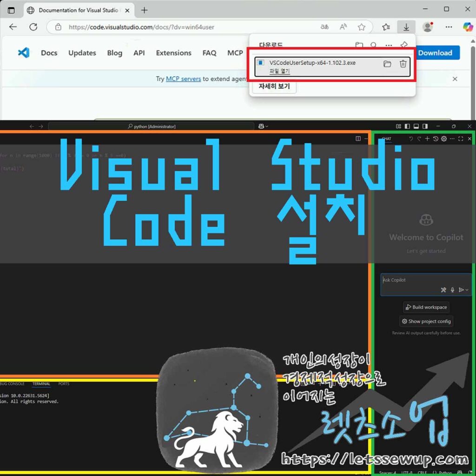Follow the MCP servers link
Screen dimensions: 476x476
183,79
